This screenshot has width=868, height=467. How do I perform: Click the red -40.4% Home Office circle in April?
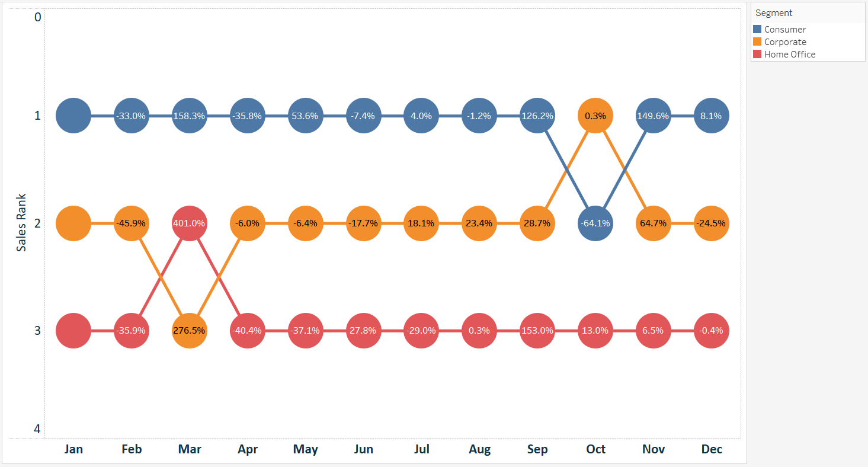(247, 331)
